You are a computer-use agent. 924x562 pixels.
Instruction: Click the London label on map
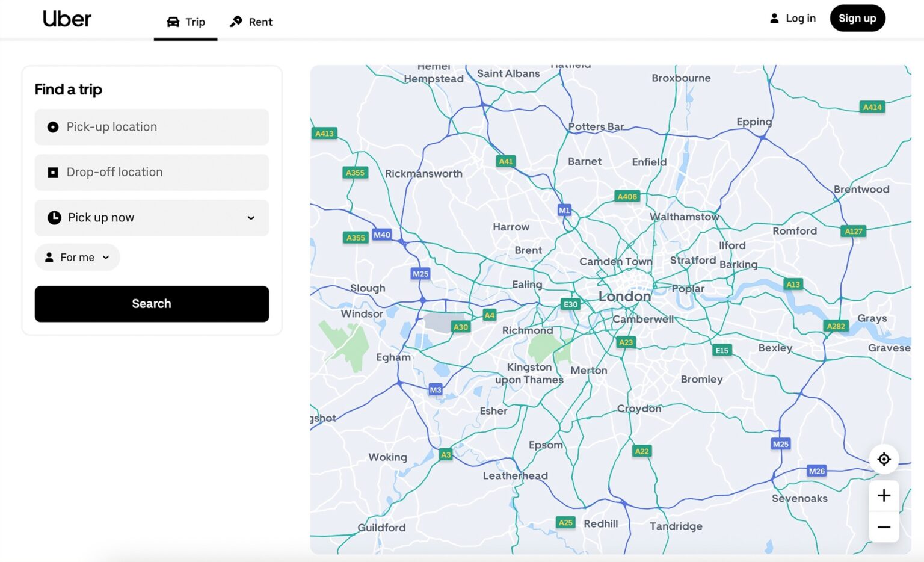tap(624, 296)
